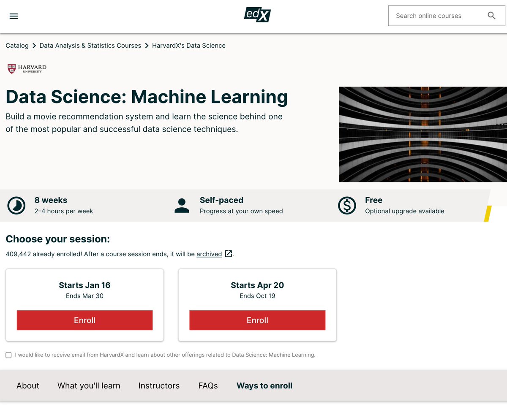Click the search magnifier icon
507x420 pixels.
(491, 16)
